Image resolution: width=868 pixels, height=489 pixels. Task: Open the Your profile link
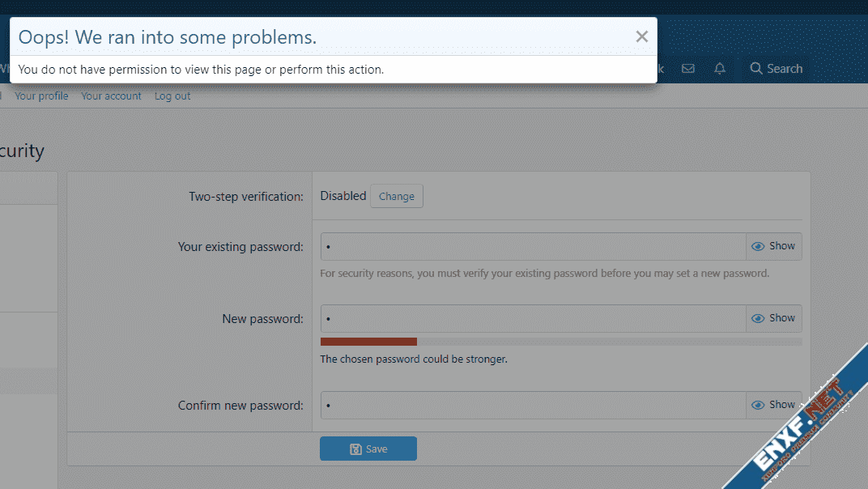pos(41,96)
